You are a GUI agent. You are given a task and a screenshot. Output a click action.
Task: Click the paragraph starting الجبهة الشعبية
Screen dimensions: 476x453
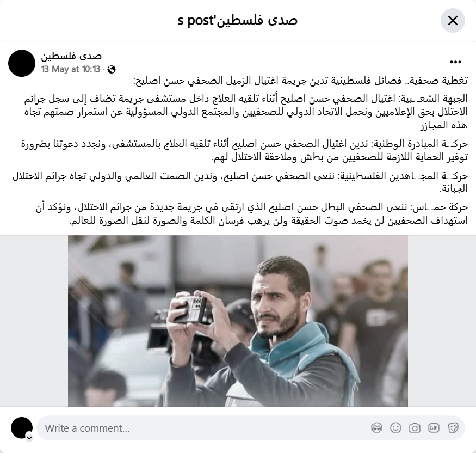(246, 112)
